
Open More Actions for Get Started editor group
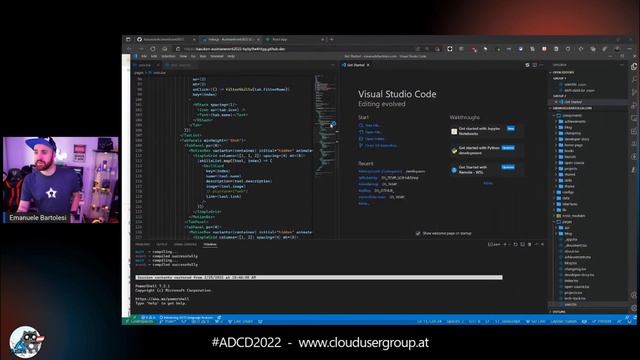pos(541,65)
